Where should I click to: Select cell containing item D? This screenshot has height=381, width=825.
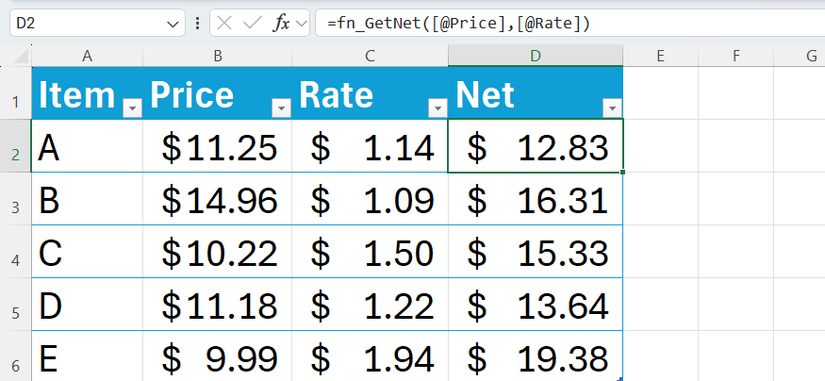click(x=87, y=304)
